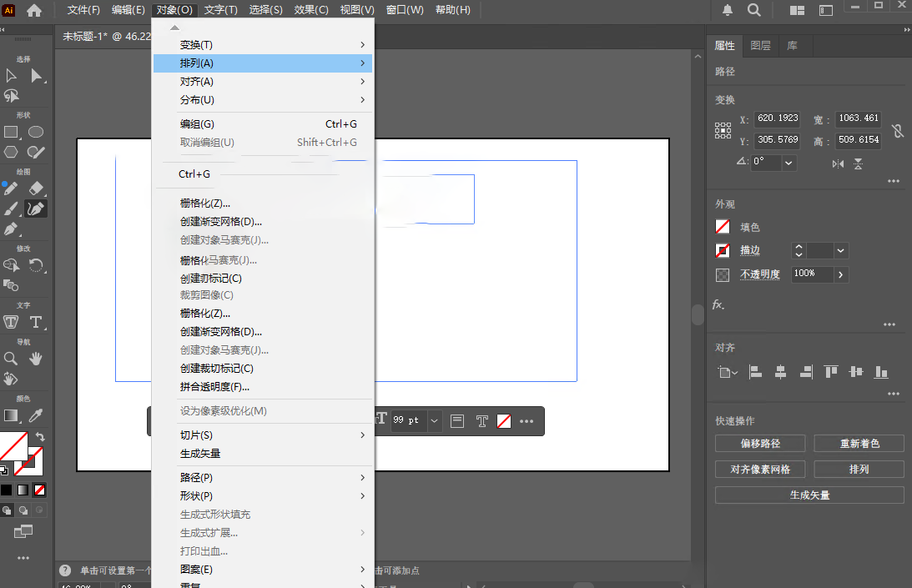
Task: Open Align To options dropdown
Action: tap(727, 372)
